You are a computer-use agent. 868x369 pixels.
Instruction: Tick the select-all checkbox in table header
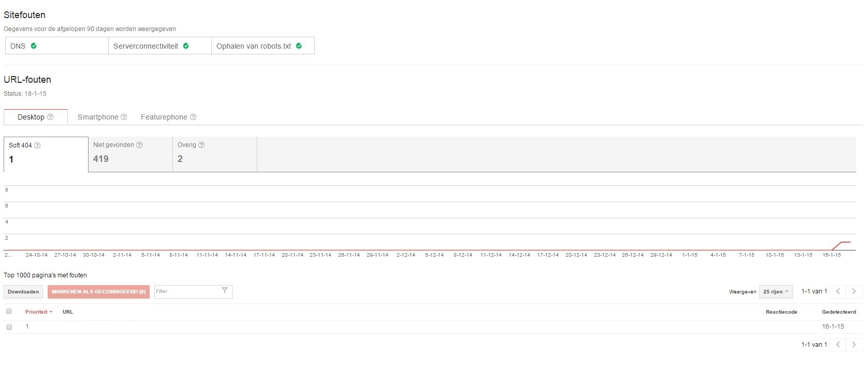pos(9,311)
